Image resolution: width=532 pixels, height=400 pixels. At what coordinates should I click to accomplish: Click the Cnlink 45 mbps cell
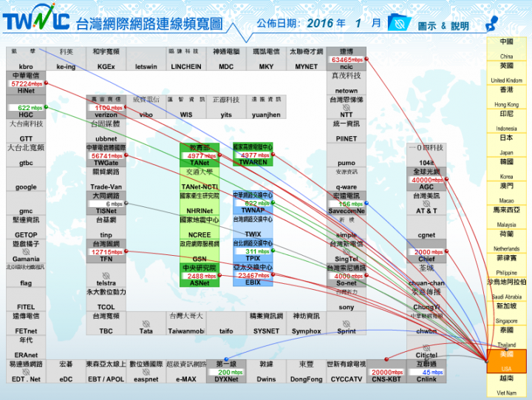[x=426, y=371]
